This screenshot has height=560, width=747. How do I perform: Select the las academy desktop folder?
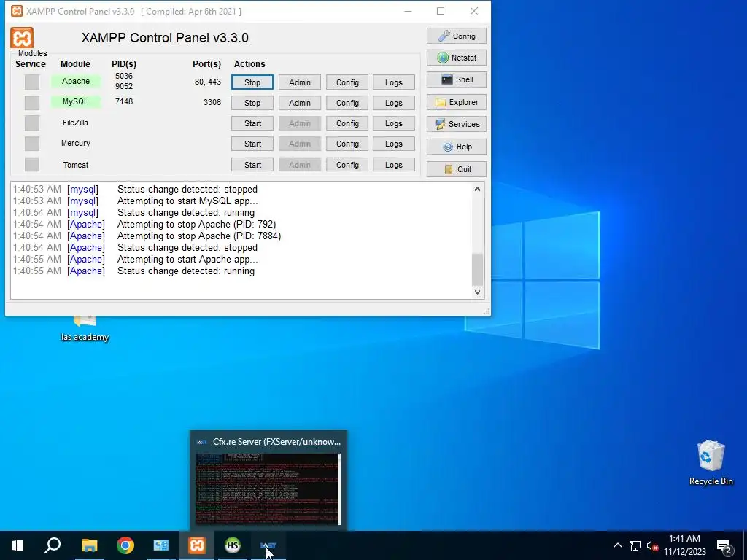click(85, 329)
